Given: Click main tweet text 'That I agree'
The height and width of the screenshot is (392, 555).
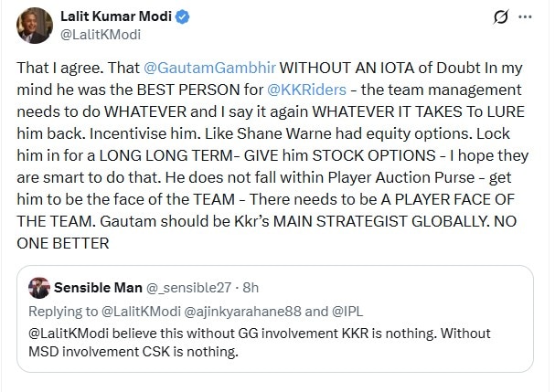Looking at the screenshot, I should point(55,69).
